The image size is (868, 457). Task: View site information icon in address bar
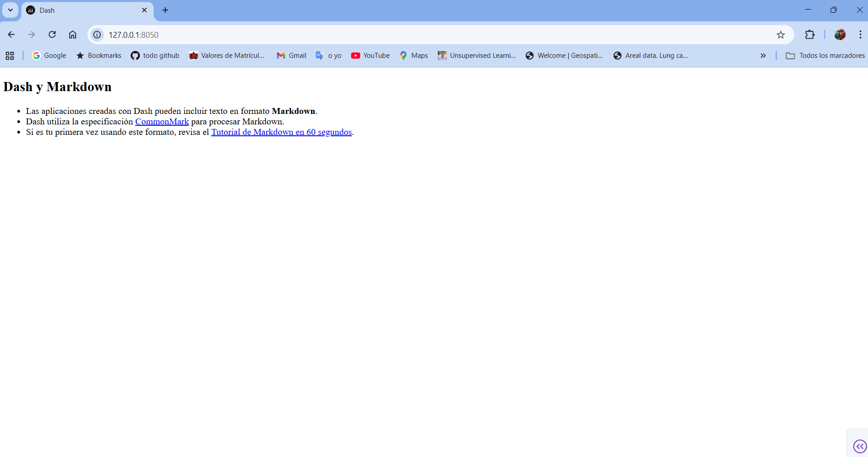click(x=97, y=35)
